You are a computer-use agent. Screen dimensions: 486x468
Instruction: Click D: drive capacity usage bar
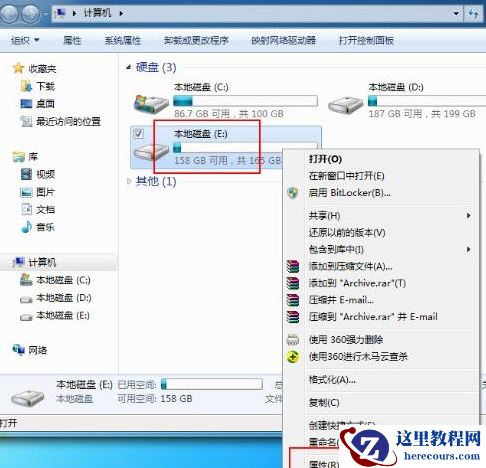[x=427, y=101]
